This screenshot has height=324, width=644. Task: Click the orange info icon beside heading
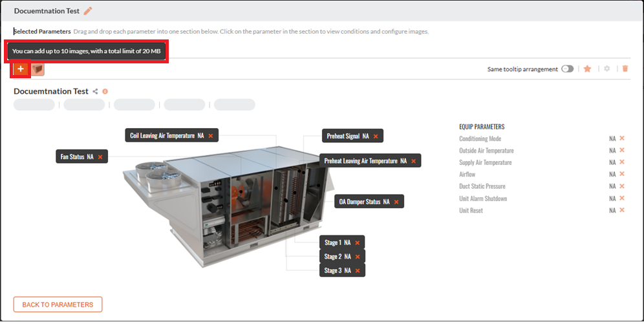pyautogui.click(x=105, y=92)
